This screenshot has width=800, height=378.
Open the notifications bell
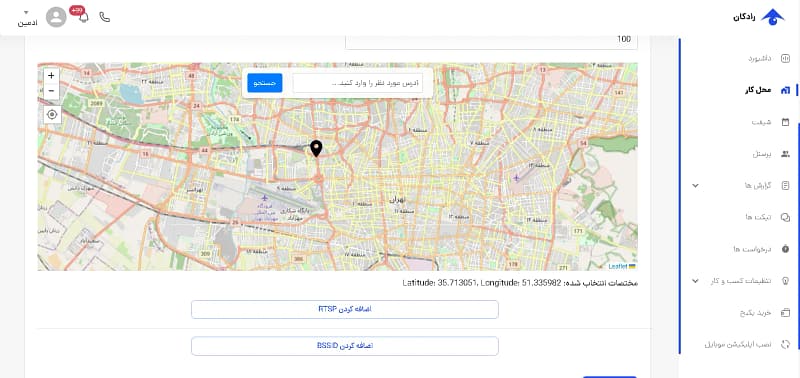(x=84, y=17)
